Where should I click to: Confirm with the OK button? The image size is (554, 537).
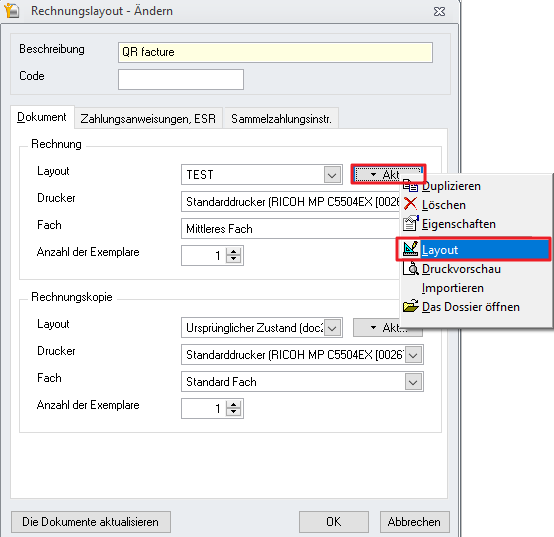point(334,522)
